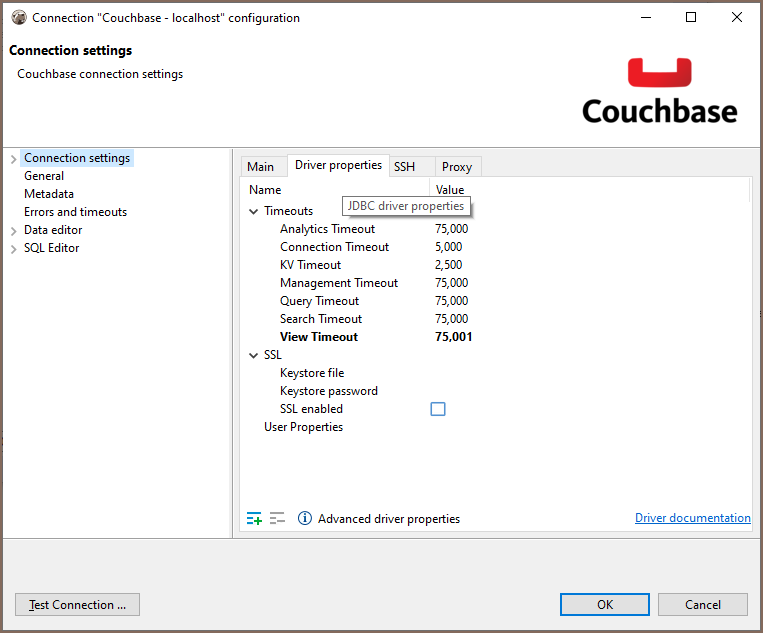The width and height of the screenshot is (763, 633).
Task: Select the Keystore file property row
Action: [312, 373]
